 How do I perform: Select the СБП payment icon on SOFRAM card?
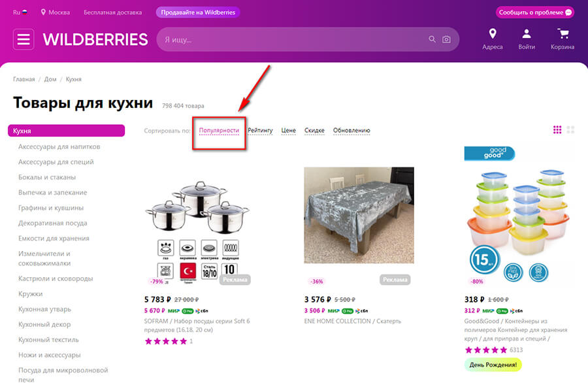coord(203,310)
